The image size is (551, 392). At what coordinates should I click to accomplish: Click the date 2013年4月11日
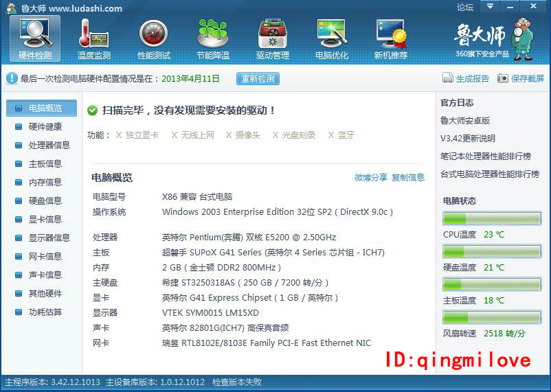point(190,79)
